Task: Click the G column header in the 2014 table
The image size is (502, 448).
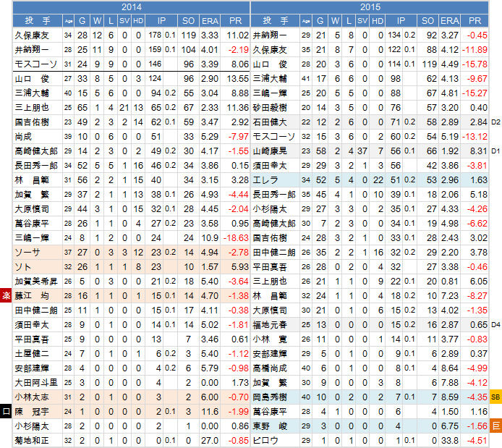Action: pos(82,21)
